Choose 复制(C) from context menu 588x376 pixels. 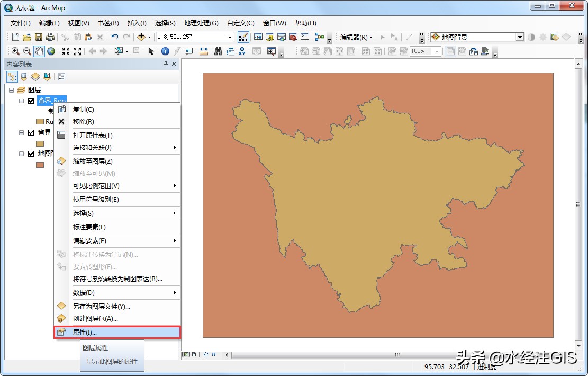[117, 109]
